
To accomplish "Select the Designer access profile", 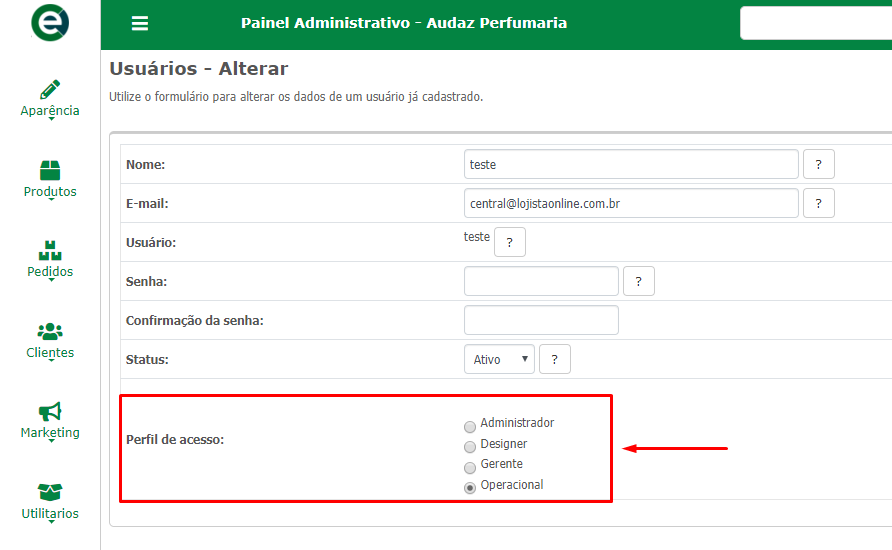I will (x=470, y=447).
